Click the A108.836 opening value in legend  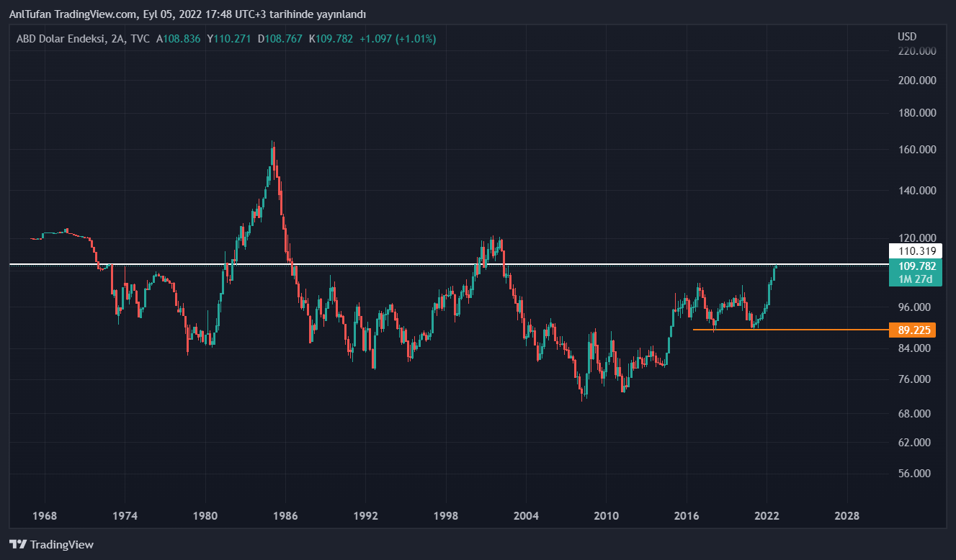tap(179, 39)
